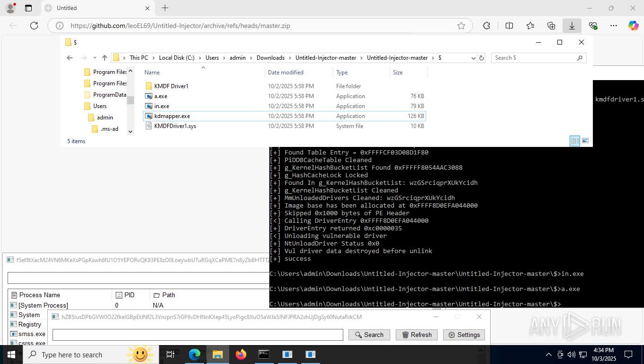Viewport: 644px width, 364px height.
Task: Launch Firefox from taskbar
Action: [x=241, y=355]
